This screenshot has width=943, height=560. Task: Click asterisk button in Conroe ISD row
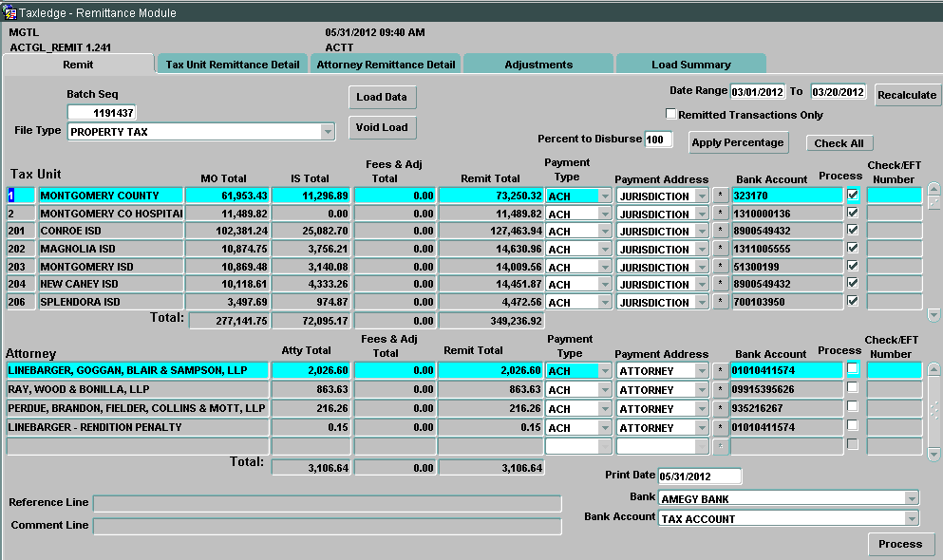[x=721, y=231]
